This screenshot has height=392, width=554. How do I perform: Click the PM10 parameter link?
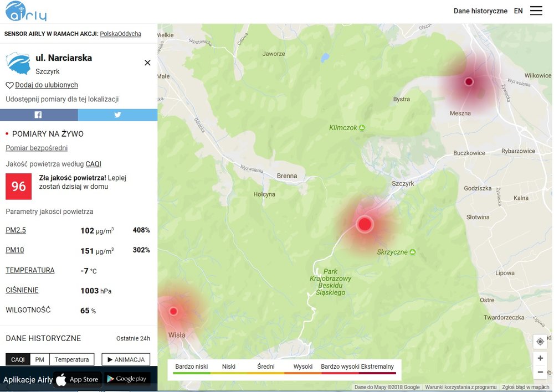(15, 250)
